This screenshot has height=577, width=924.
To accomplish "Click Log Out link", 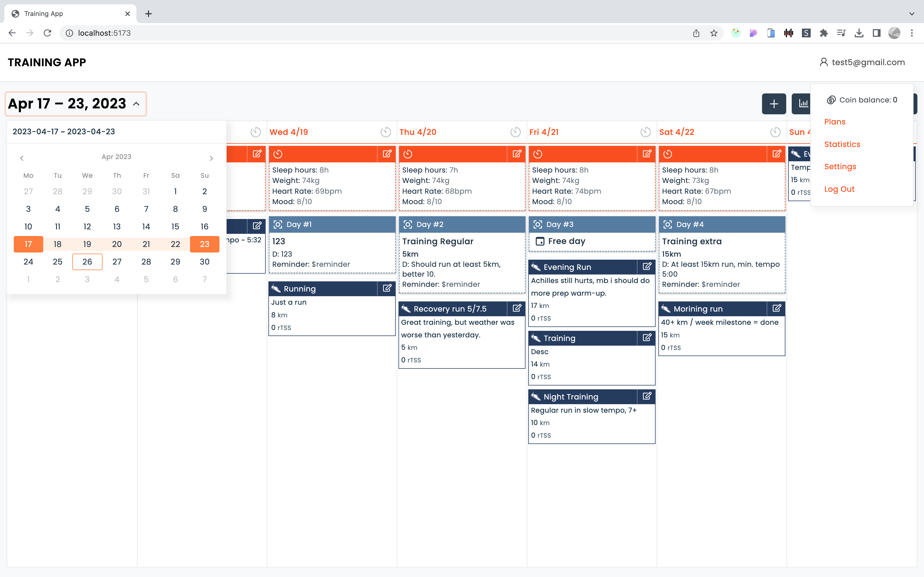I will 839,189.
